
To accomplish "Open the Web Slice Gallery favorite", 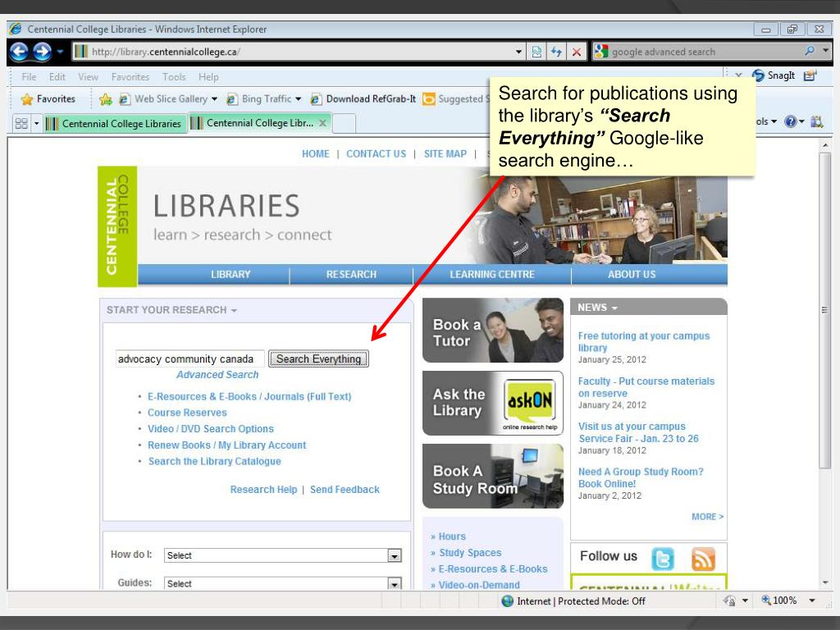I will click(167, 99).
